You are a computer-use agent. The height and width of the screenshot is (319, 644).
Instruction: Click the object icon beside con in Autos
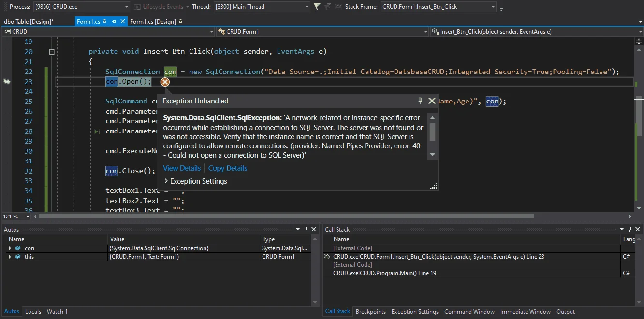[18, 248]
